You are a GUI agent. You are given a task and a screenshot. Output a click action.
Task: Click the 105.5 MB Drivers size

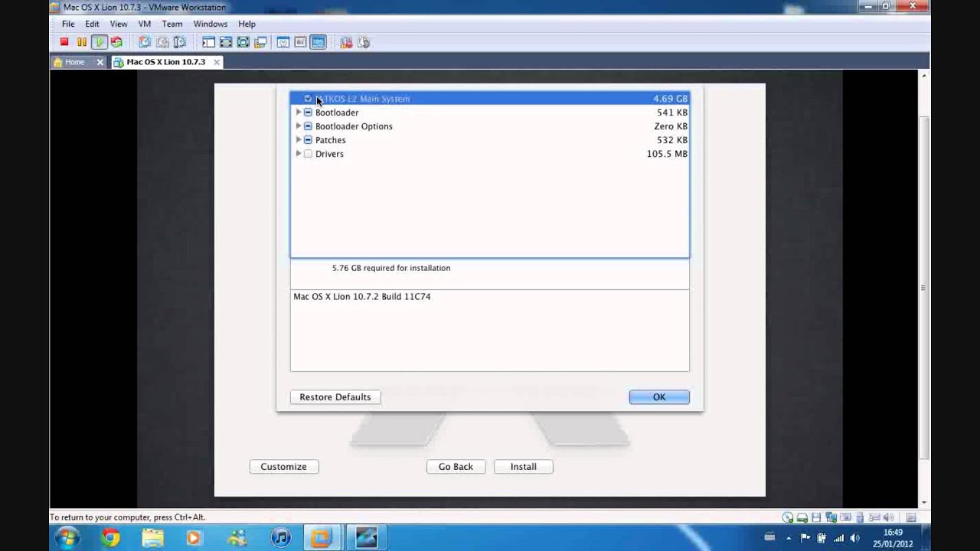(667, 154)
